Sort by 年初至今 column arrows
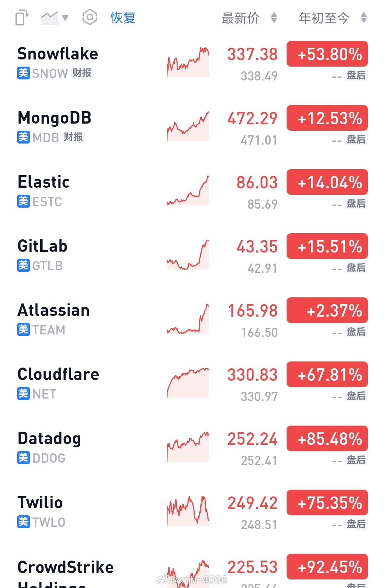The width and height of the screenshot is (385, 588). [x=364, y=17]
